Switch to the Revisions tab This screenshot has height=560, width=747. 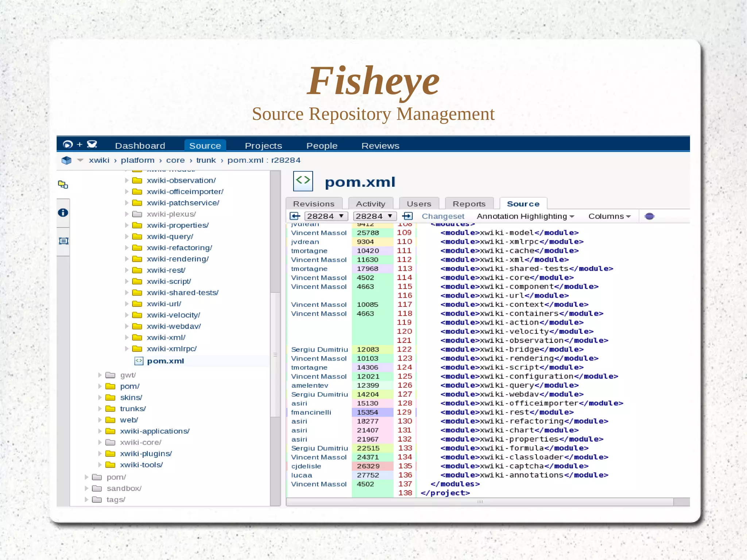coord(314,204)
